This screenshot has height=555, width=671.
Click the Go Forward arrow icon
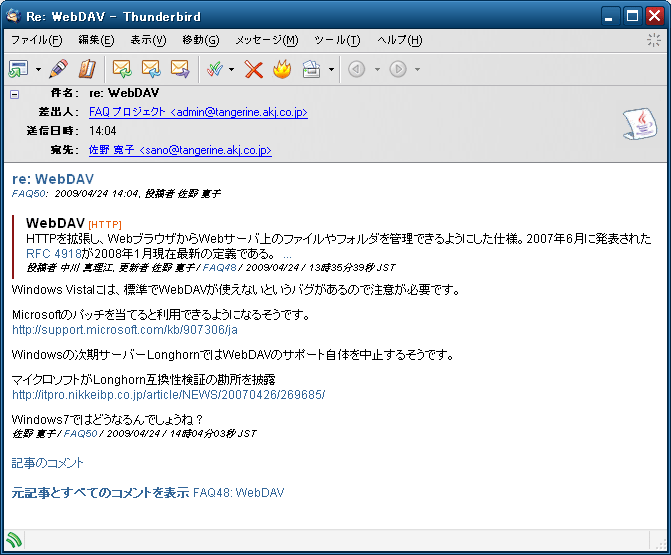point(398,69)
